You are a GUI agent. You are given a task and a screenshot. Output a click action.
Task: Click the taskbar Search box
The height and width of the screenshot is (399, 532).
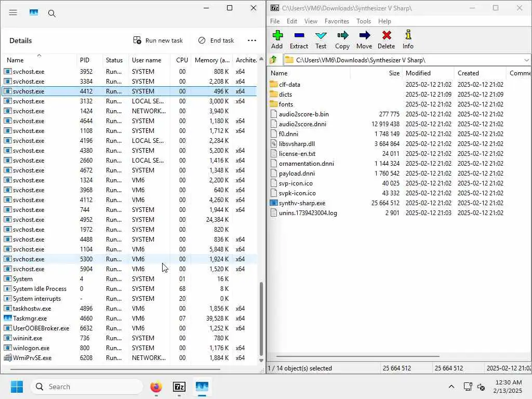(x=87, y=387)
